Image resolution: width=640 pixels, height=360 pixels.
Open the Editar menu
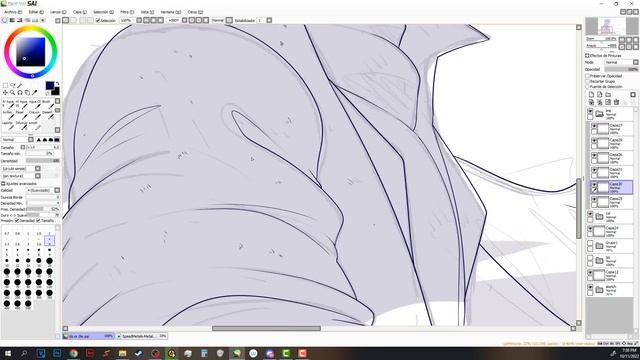pyautogui.click(x=36, y=12)
